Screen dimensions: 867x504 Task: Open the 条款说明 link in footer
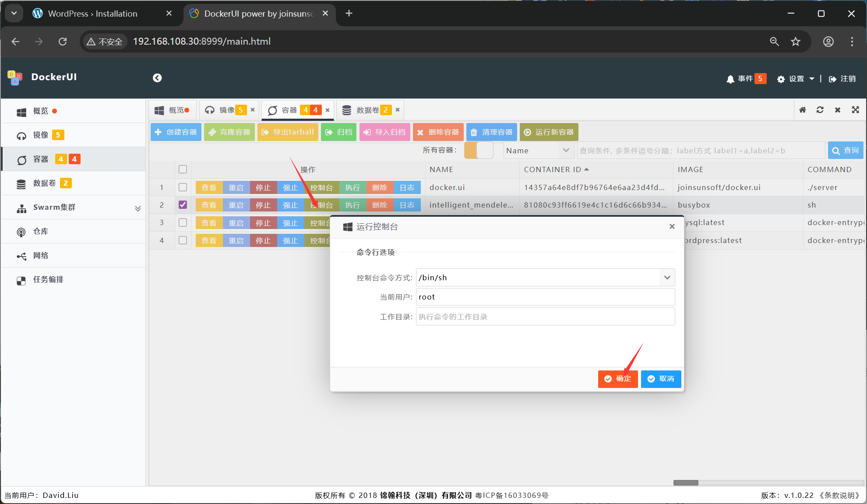pyautogui.click(x=839, y=495)
